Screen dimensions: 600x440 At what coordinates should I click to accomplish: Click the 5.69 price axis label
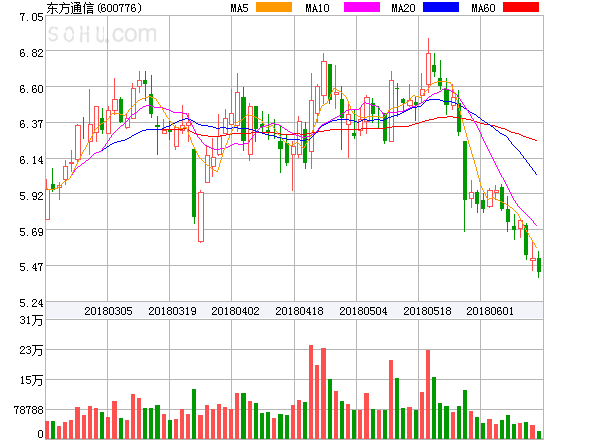coord(31,231)
